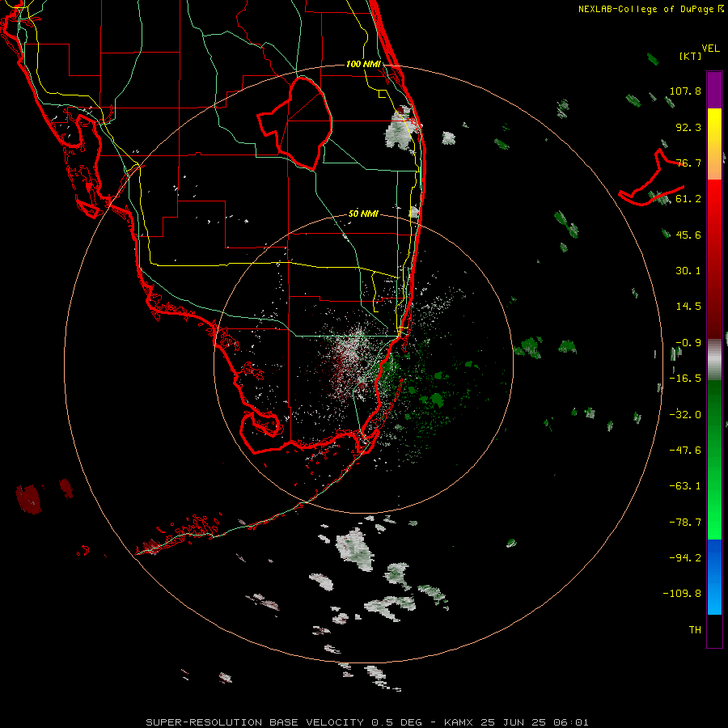Click the 50 NMI range ring label
The width and height of the screenshot is (728, 728).
pos(363,214)
